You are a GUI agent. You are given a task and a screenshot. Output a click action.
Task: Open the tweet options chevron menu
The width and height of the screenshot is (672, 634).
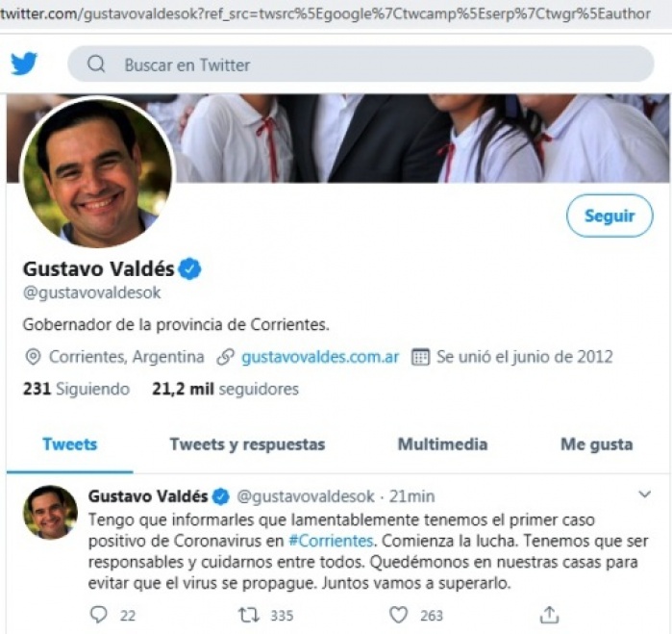pos(644,495)
